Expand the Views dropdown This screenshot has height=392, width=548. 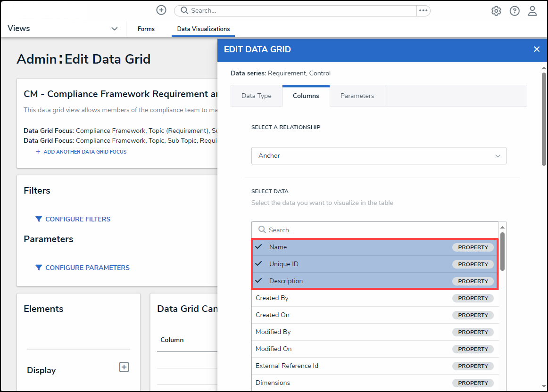114,29
